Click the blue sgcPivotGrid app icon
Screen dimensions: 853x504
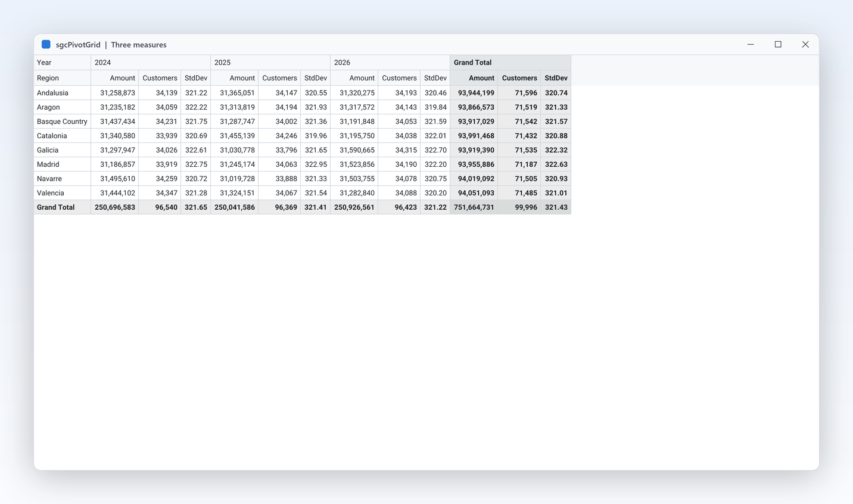46,45
